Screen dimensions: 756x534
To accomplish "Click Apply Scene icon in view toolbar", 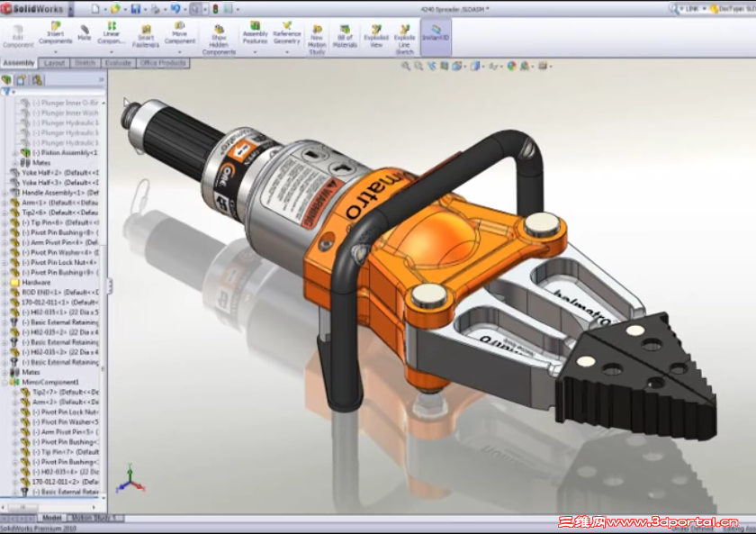I will coord(524,66).
